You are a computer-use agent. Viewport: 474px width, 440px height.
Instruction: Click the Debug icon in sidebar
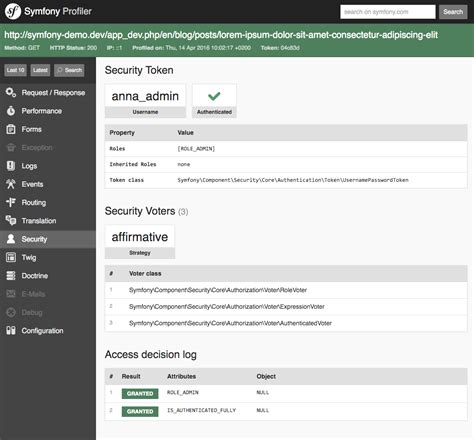coord(11,312)
